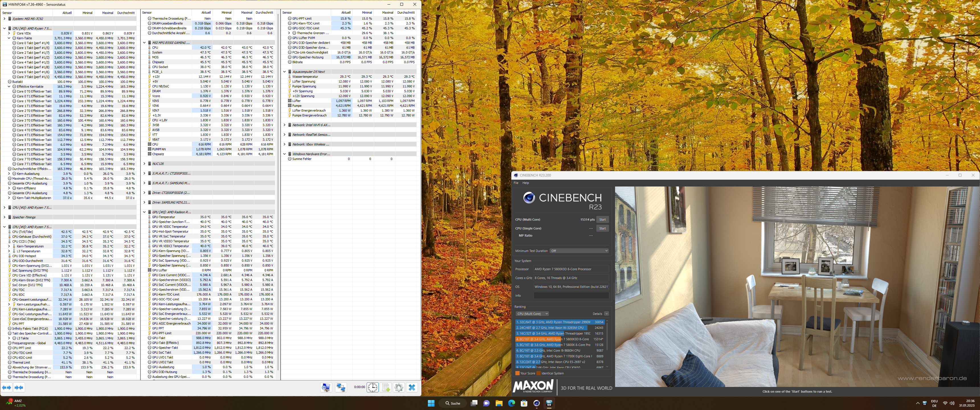
Task: Click the network computers icon in HWiNFO
Action: click(341, 388)
